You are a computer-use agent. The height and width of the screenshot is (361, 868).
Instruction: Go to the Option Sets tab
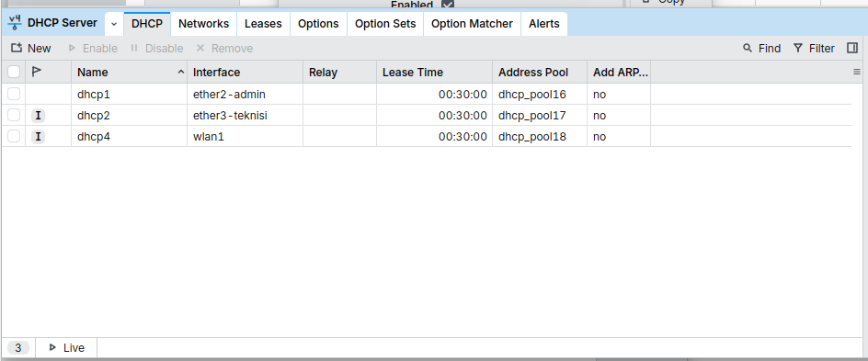[385, 24]
